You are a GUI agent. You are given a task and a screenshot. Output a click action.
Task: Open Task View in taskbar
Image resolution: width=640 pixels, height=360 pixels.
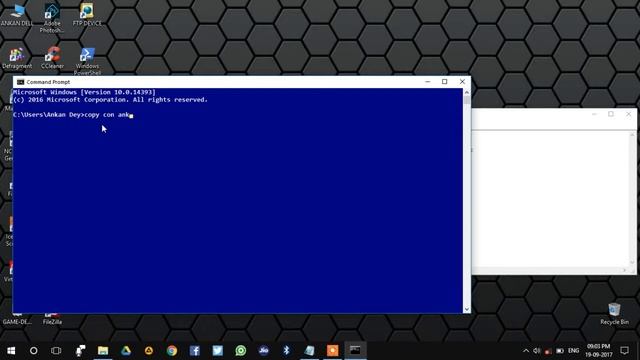point(56,351)
